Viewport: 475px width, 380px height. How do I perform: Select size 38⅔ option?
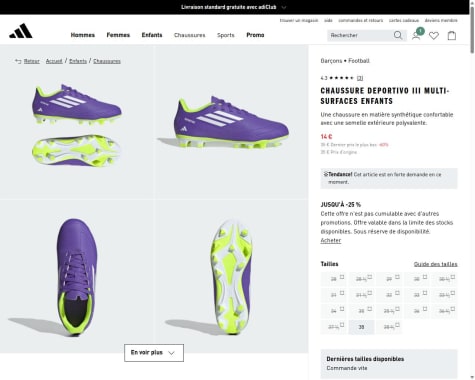[x=389, y=327]
